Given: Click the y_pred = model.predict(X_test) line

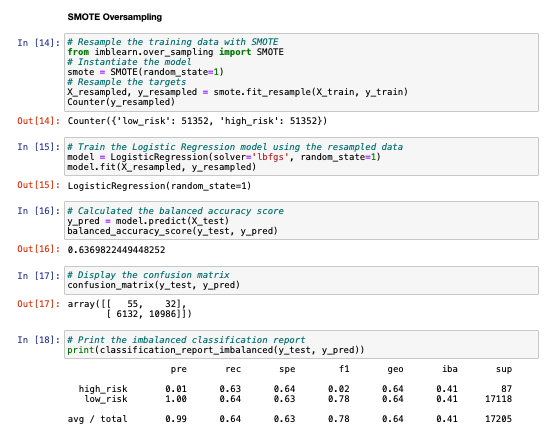Looking at the screenshot, I should pos(148,221).
